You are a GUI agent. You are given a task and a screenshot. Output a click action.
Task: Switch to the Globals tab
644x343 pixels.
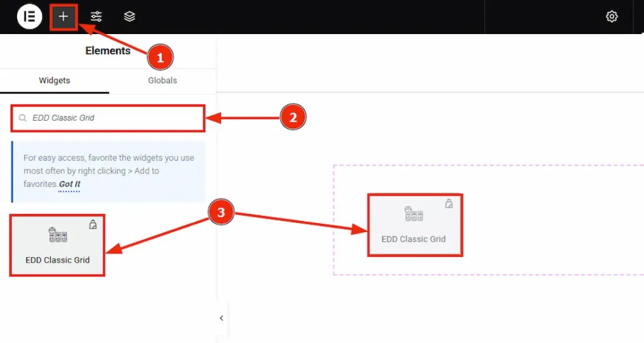(162, 81)
